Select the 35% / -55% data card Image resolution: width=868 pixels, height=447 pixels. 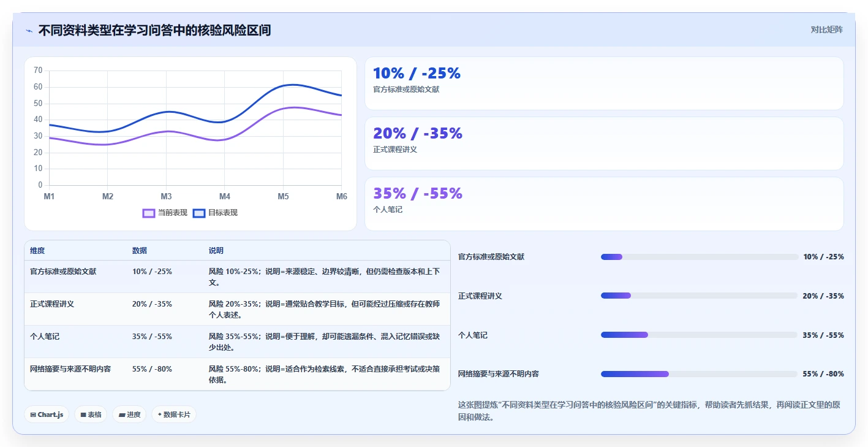pyautogui.click(x=604, y=204)
